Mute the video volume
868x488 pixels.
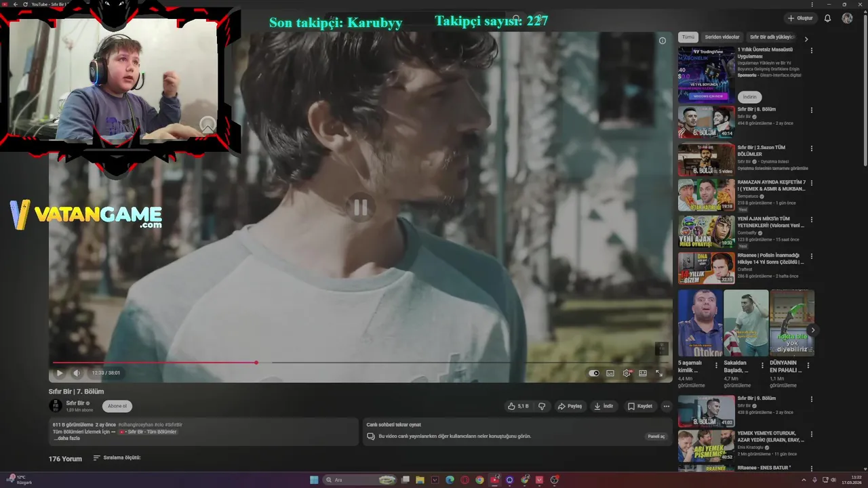(x=77, y=373)
